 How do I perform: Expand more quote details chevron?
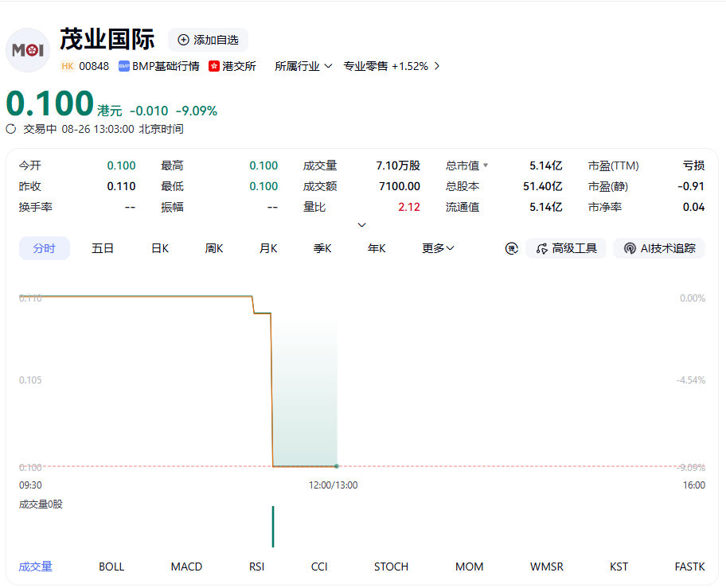(x=362, y=225)
